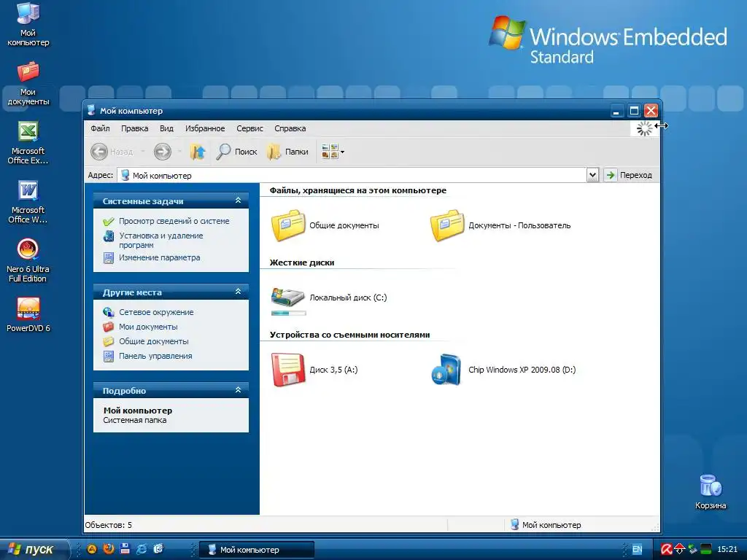Select Документы - Пользователь folder icon
The height and width of the screenshot is (560, 747).
pos(447,225)
